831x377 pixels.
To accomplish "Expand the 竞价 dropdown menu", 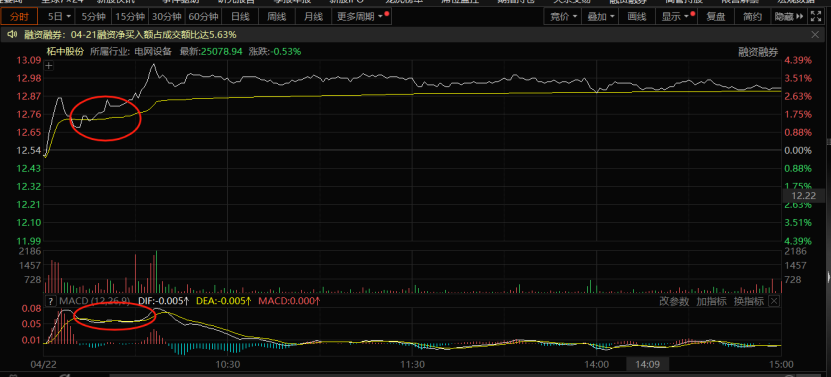I will (563, 17).
